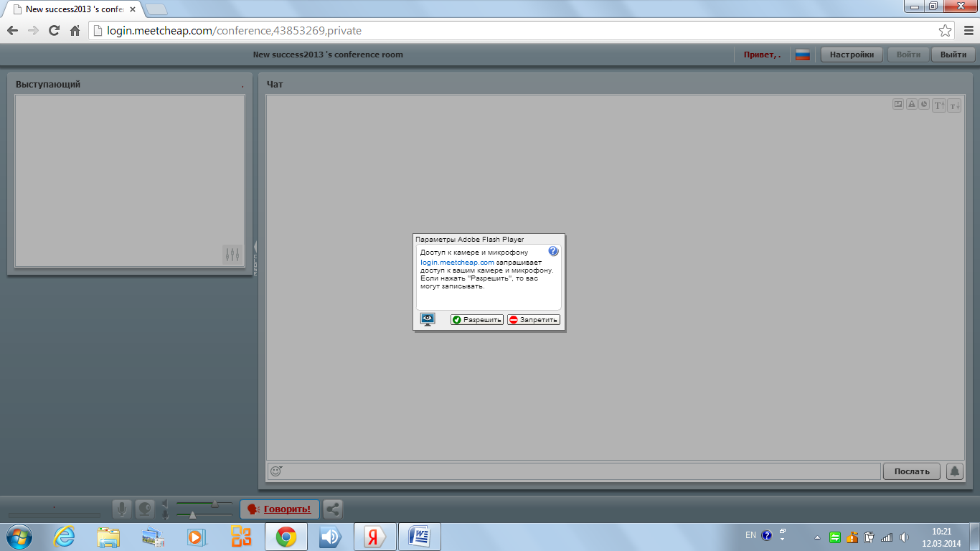
Task: Click Chrome forward arrow
Action: tap(33, 31)
